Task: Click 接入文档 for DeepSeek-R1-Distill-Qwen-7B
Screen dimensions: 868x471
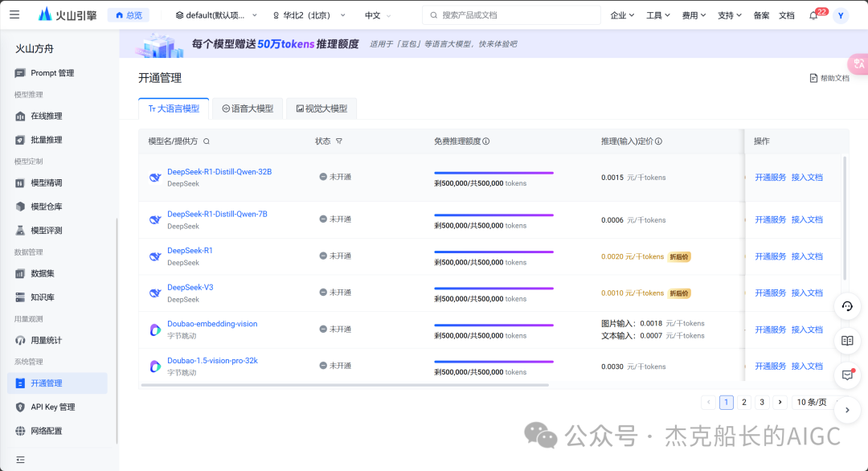Action: coord(807,219)
